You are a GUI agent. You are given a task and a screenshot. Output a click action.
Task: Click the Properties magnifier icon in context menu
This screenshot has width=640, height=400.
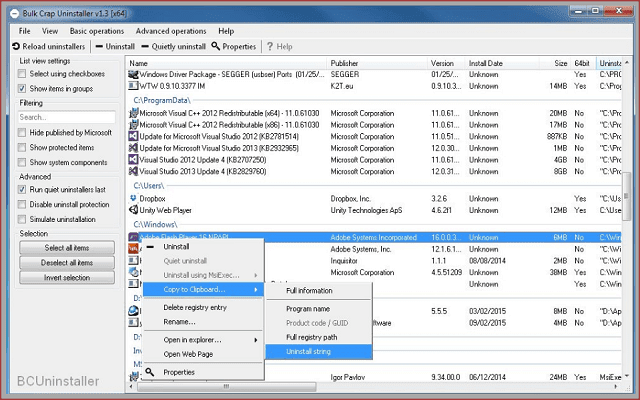pyautogui.click(x=151, y=372)
